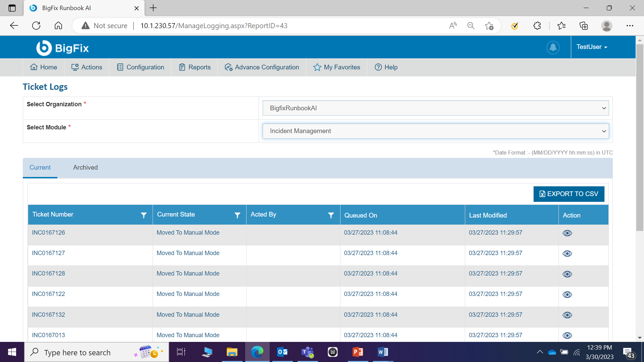The width and height of the screenshot is (644, 362).
Task: View details eye icon for INC0167126
Action: 567,233
